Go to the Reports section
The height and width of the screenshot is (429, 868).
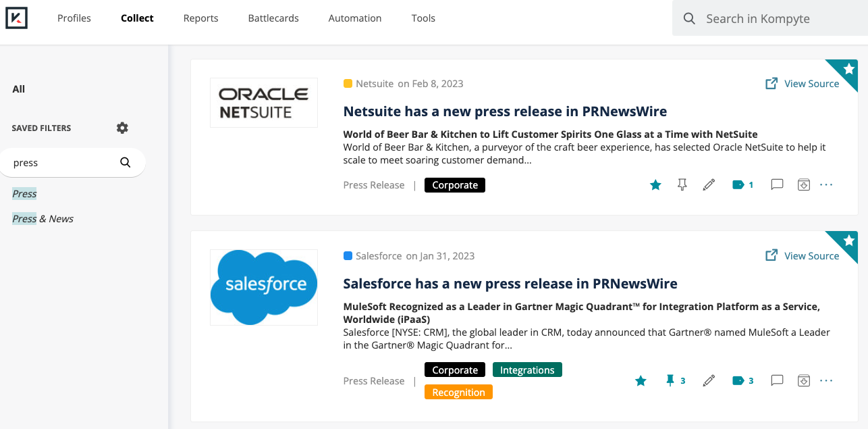point(200,18)
